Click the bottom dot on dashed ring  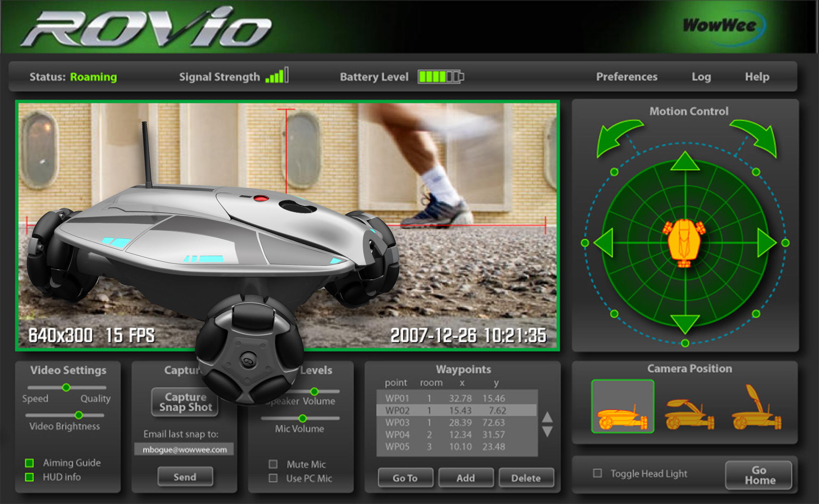pos(685,343)
